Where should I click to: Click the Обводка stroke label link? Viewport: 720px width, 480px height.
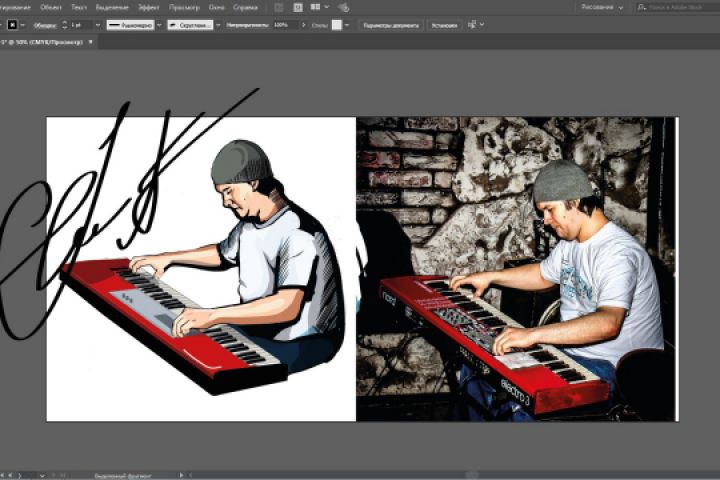click(x=45, y=25)
